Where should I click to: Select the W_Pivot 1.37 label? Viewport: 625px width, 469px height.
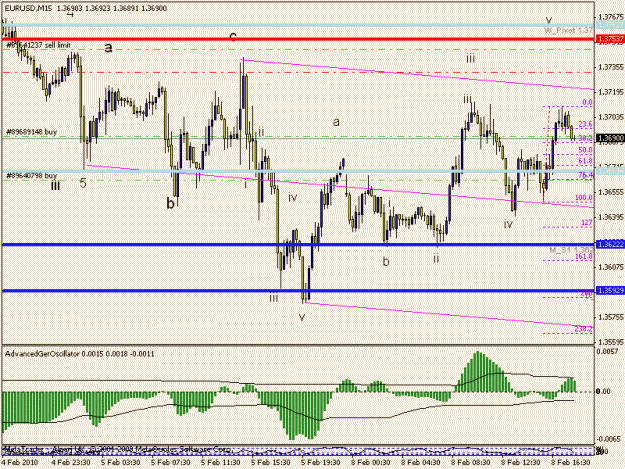pos(569,30)
